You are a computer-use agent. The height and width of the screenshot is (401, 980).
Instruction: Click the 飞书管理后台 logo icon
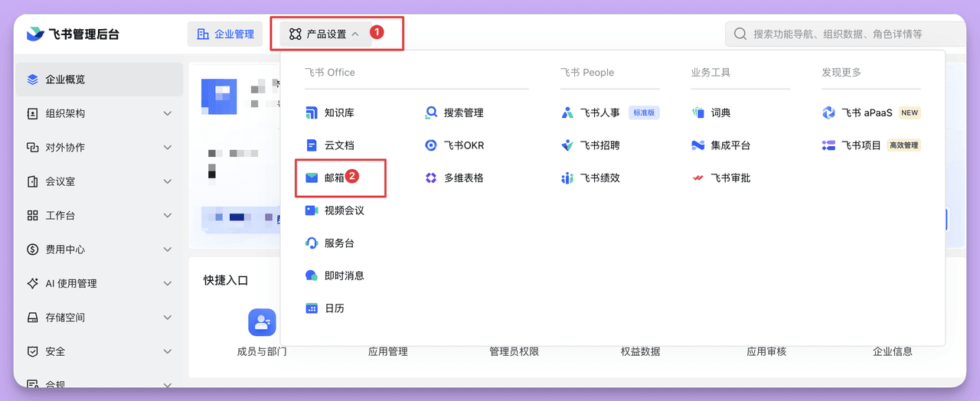pos(35,34)
